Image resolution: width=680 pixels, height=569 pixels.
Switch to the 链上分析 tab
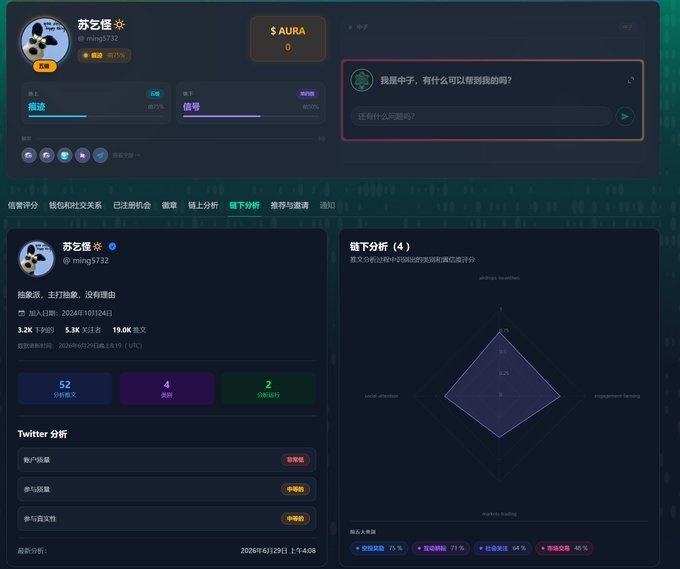point(203,205)
